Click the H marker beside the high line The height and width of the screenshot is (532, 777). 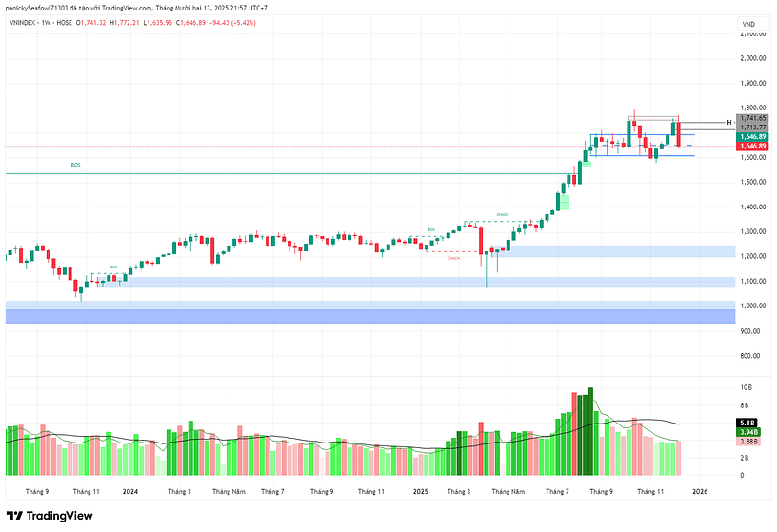[x=728, y=123]
